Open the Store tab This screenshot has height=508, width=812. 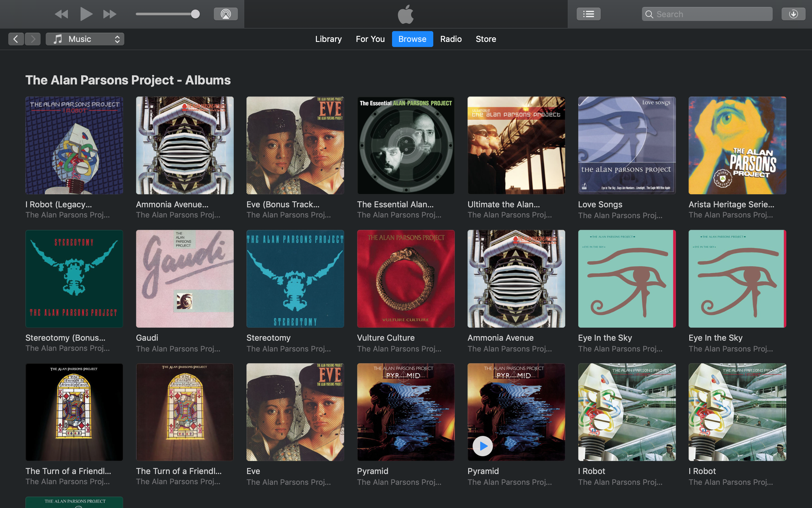click(486, 39)
